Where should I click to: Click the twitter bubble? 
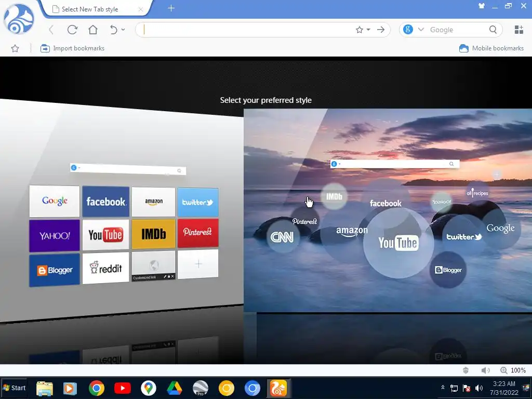(x=464, y=237)
